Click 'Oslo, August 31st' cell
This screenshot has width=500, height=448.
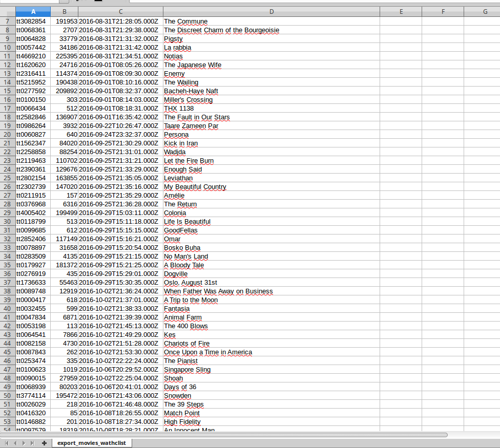[x=272, y=282]
